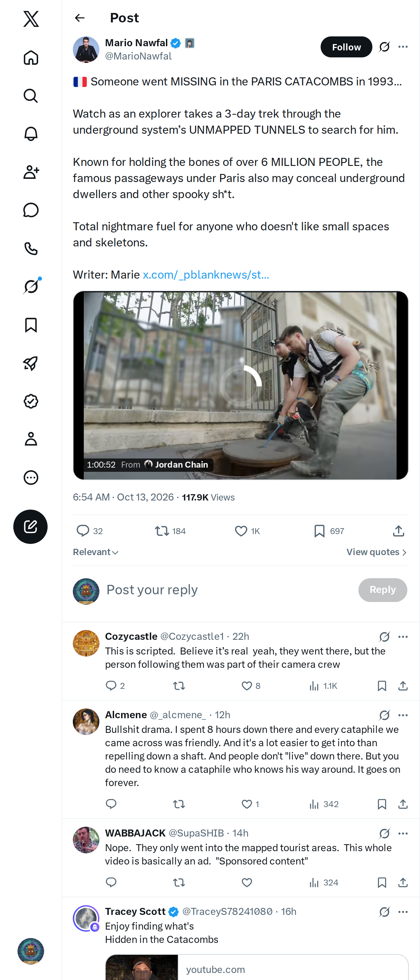
Task: Share the Mario Nawfal post
Action: 398,531
